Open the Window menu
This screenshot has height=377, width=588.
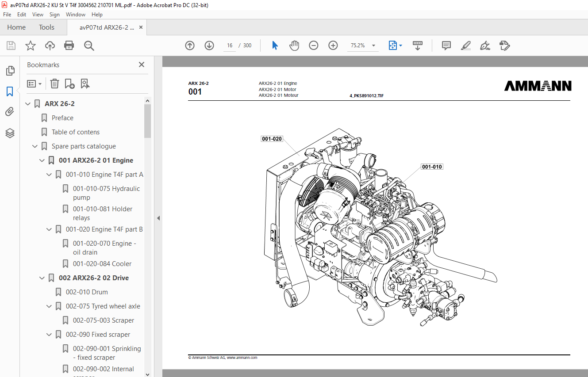76,15
